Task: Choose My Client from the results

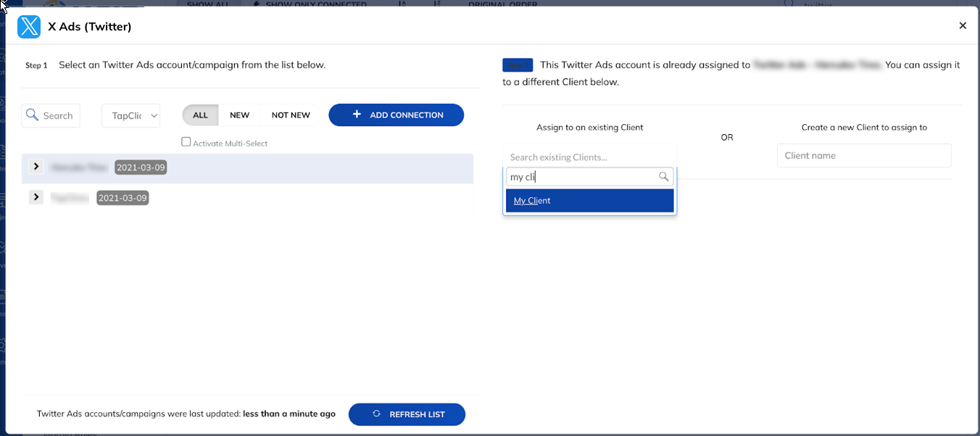Action: coord(589,201)
